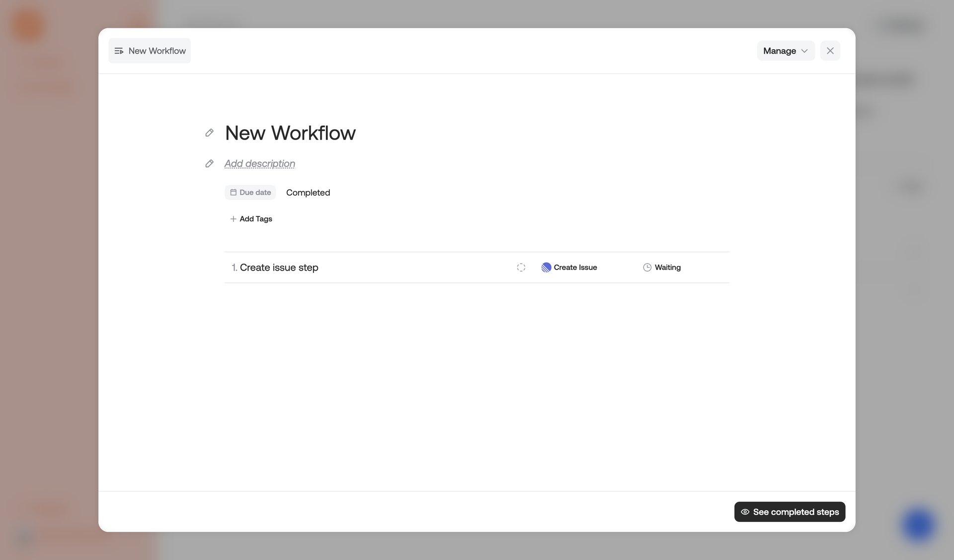The height and width of the screenshot is (560, 954).
Task: Click the Add description field
Action: point(259,163)
